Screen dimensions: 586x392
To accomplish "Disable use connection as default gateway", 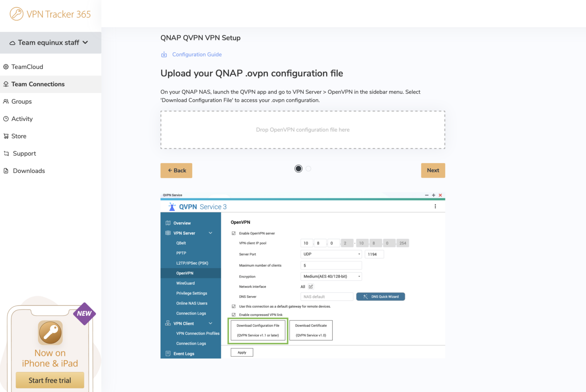I will click(233, 306).
